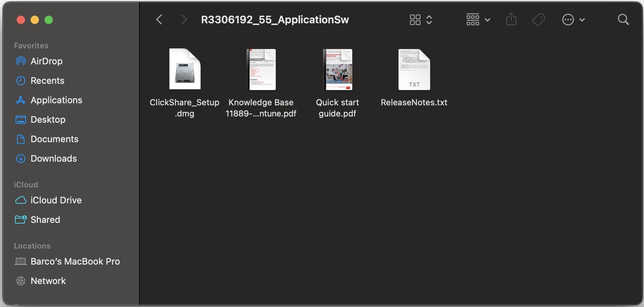Click the Documents page icon
Viewport: 644px width, 307px height.
21,139
